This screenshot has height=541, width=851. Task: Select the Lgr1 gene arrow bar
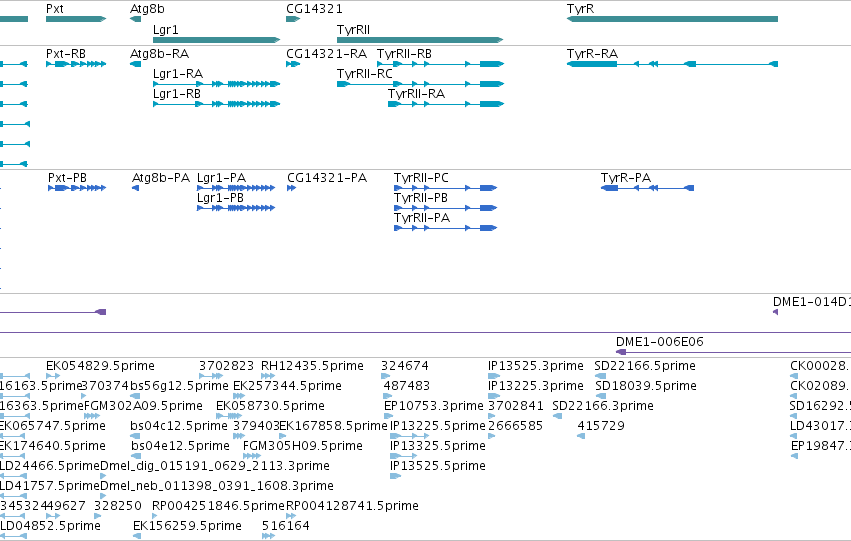(x=217, y=40)
